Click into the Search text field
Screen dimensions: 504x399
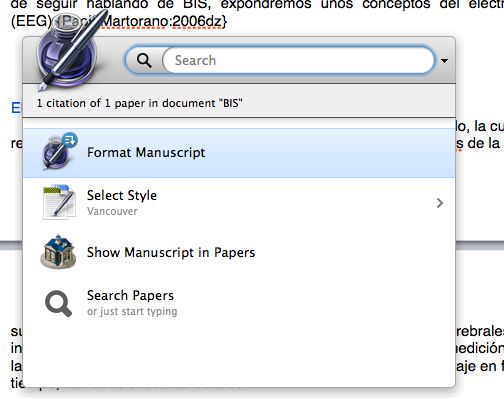pyautogui.click(x=298, y=61)
